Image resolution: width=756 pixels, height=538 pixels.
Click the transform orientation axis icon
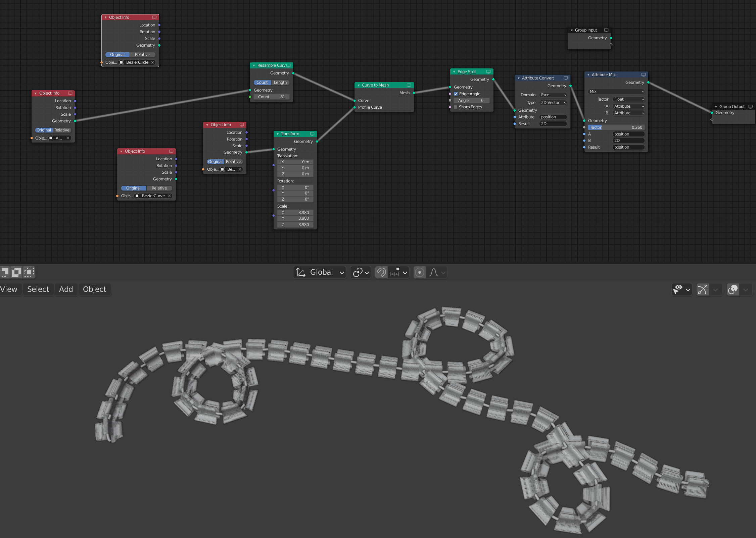tap(301, 272)
